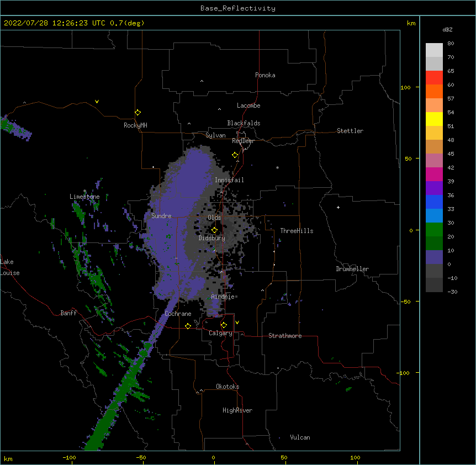
Task: Click the -30 value in dBZ legend
Action: [452, 292]
